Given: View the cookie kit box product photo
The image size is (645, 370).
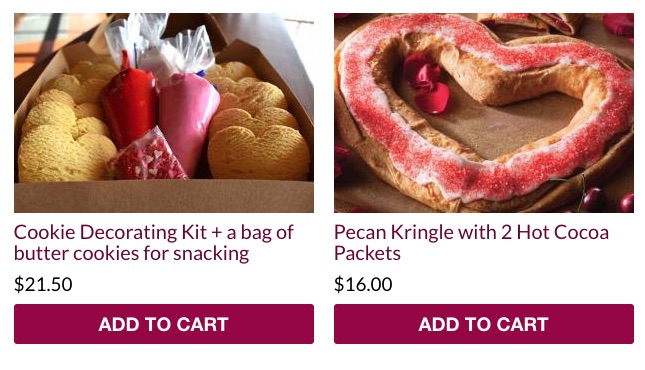Looking at the screenshot, I should [x=164, y=113].
